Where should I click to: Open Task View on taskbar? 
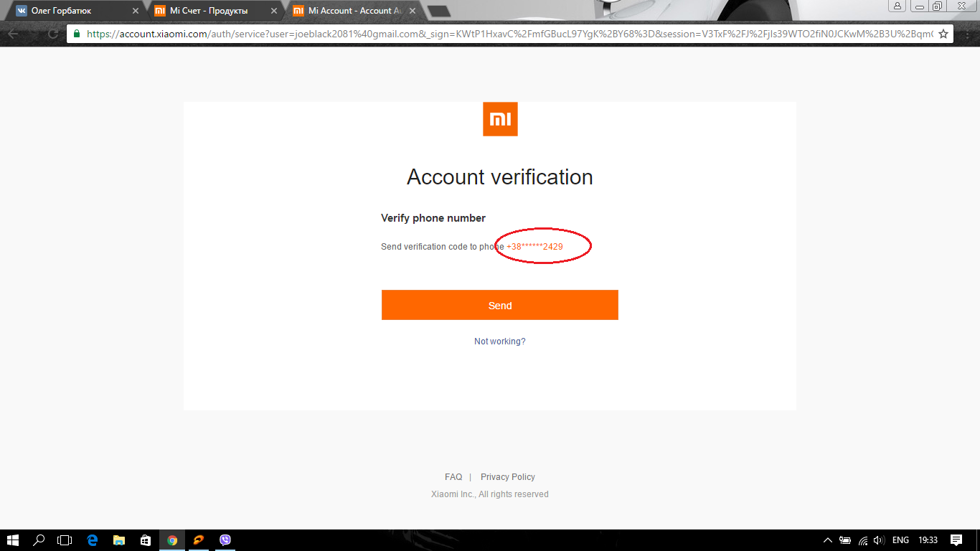(65, 540)
